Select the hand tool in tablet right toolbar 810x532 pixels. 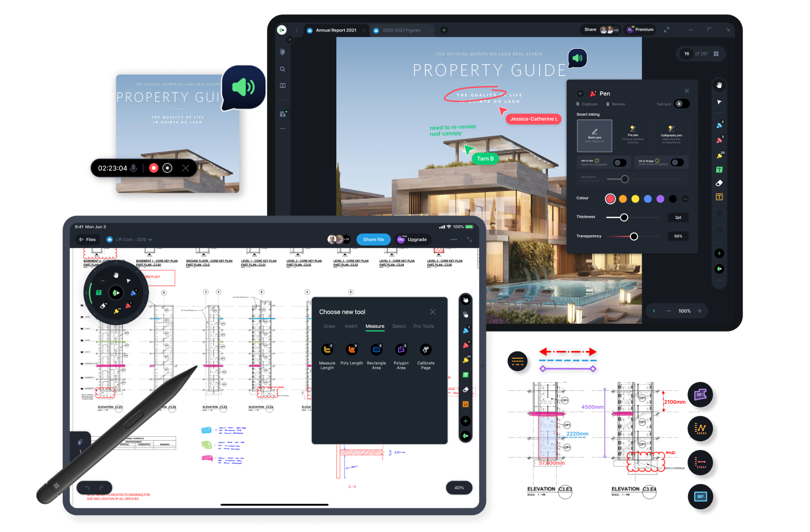click(466, 299)
